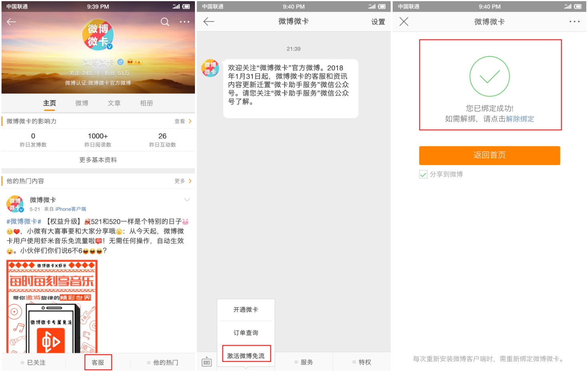Open 客服 from the bottom navigation

point(98,362)
